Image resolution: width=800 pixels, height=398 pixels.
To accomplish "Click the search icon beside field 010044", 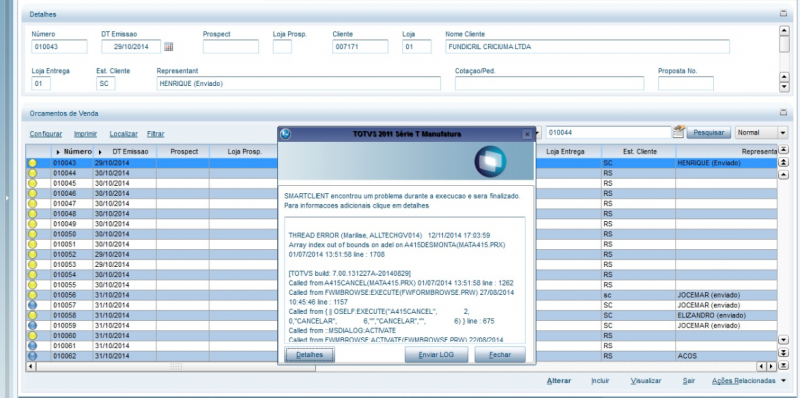I will click(678, 132).
